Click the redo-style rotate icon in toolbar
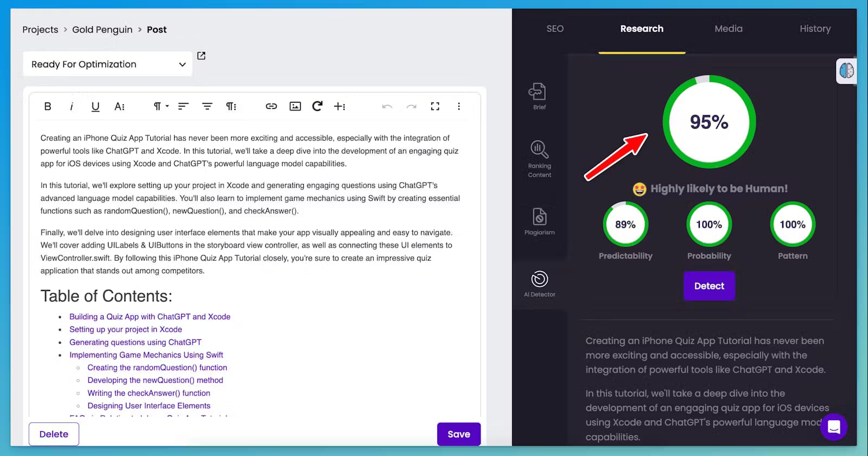This screenshot has height=456, width=868. tap(318, 106)
